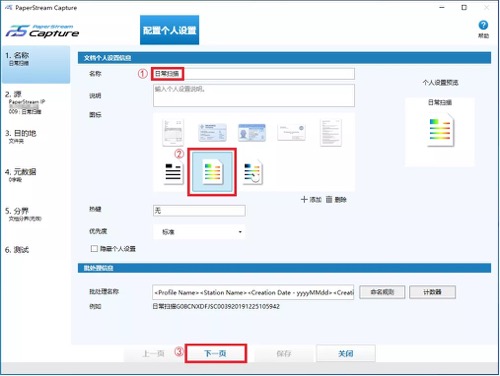Click the profile preview thumbnail on right

[x=439, y=131]
